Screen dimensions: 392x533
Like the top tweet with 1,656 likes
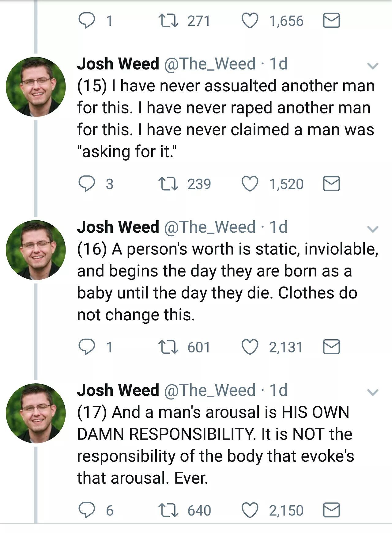[x=250, y=21]
